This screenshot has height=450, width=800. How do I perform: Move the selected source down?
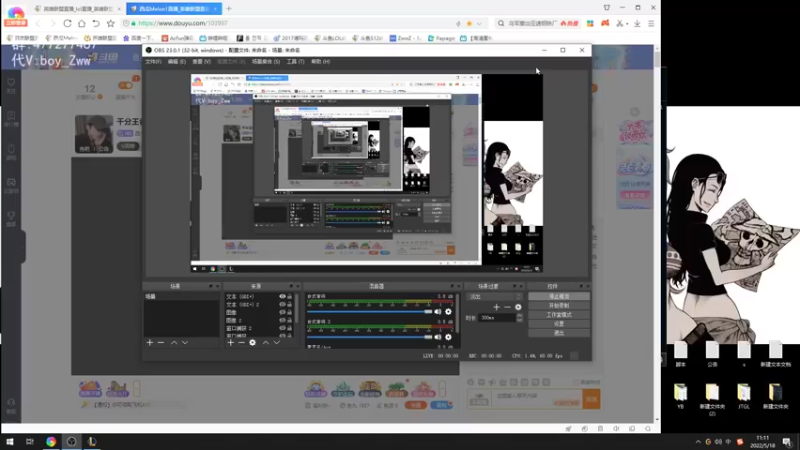click(x=277, y=342)
